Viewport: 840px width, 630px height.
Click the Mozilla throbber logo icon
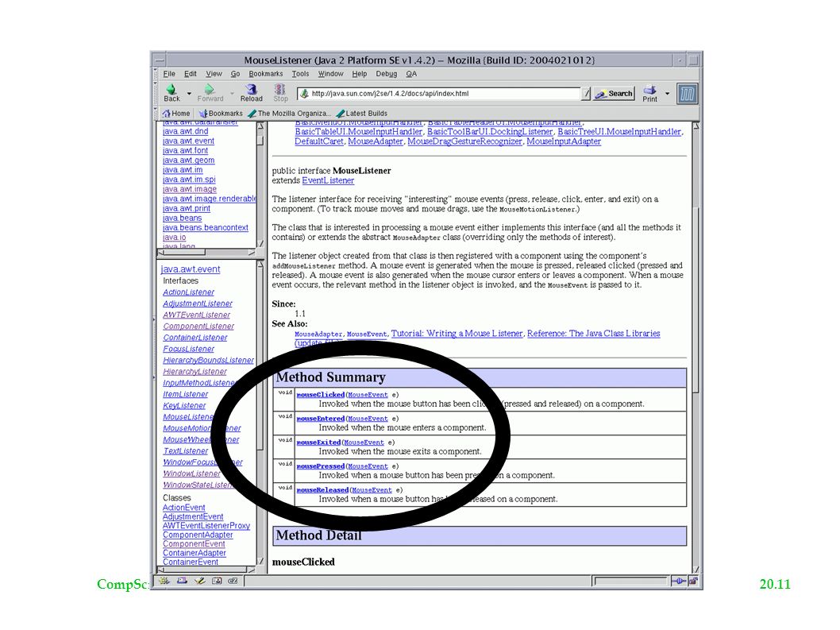(688, 94)
